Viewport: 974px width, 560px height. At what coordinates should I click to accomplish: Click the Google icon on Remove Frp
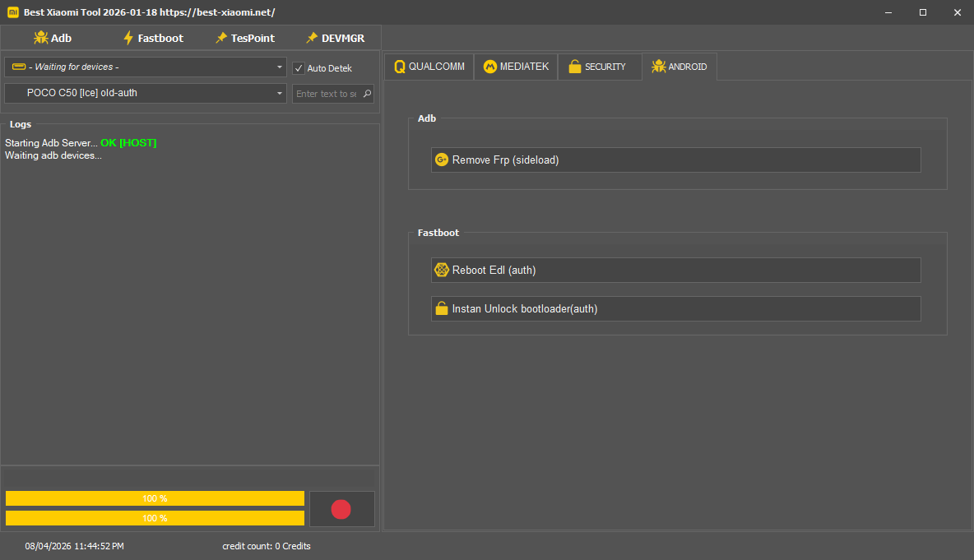coord(442,160)
